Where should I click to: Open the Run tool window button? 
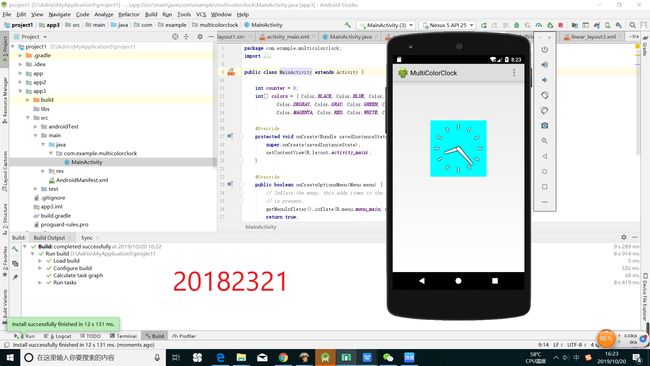[25, 336]
